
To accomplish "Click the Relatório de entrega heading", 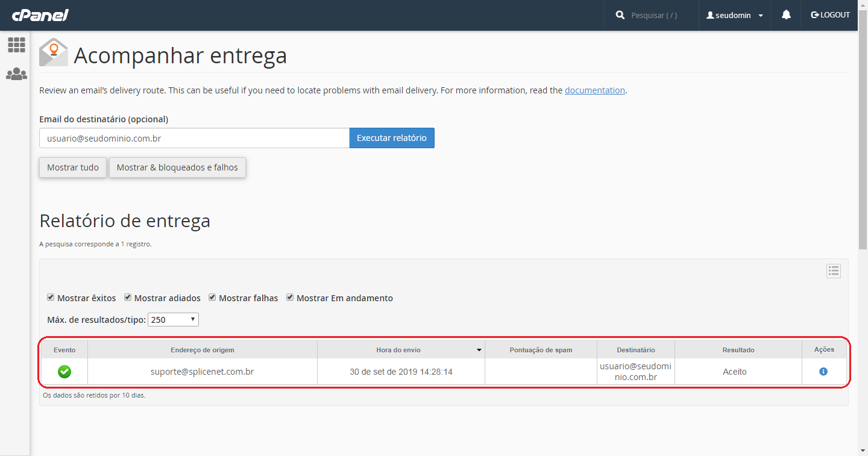I will coord(125,221).
